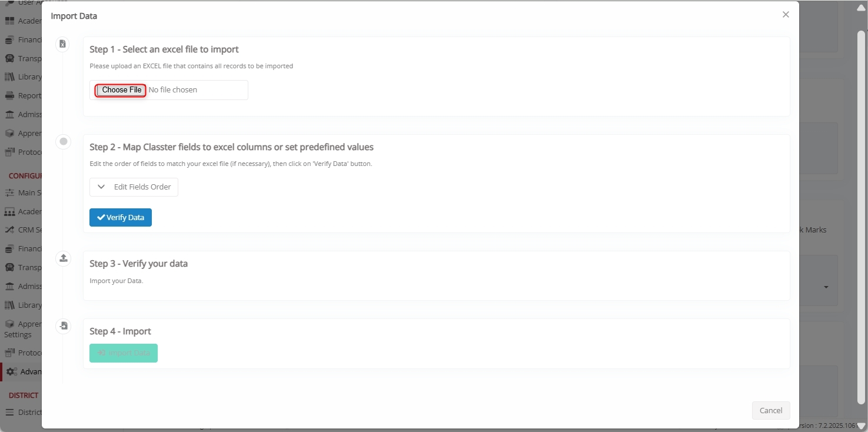
Task: Open the Academic item with the people-group icon
Action: click(9, 212)
